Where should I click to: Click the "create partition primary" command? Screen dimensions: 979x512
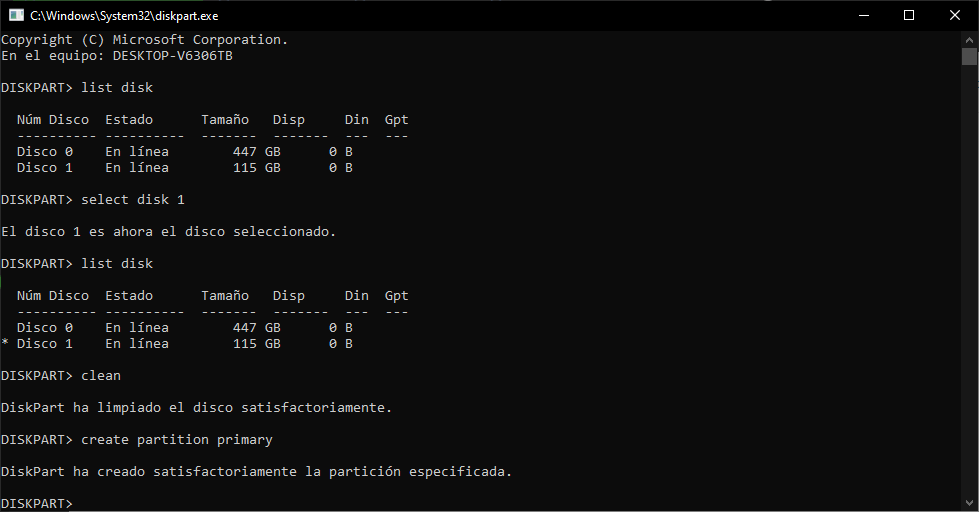(177, 440)
